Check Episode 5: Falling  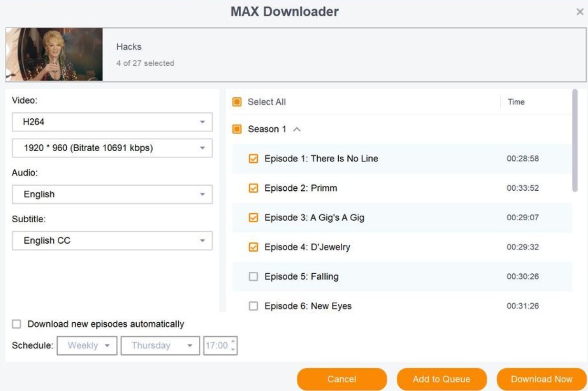[253, 277]
